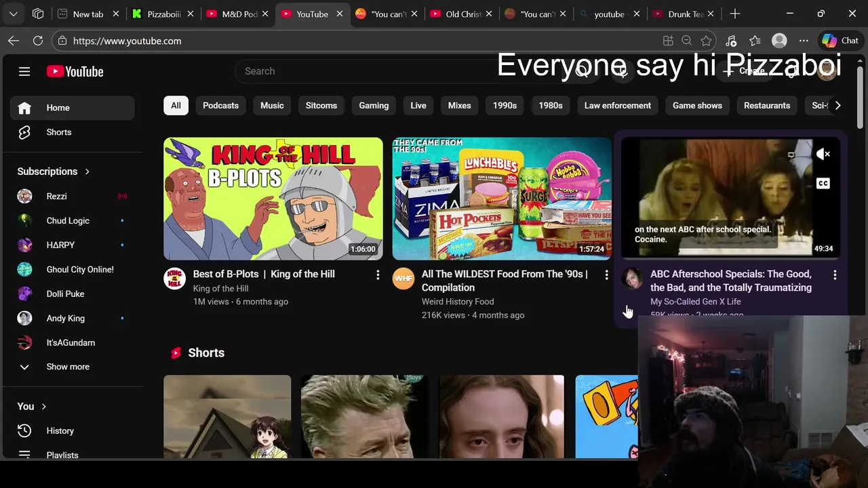Image resolution: width=868 pixels, height=488 pixels.
Task: Add this page to favorites star
Action: click(706, 41)
